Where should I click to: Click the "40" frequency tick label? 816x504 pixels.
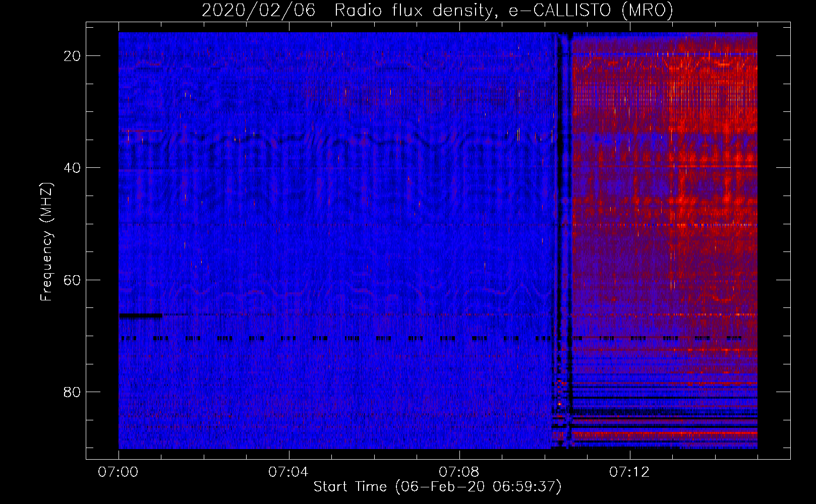(72, 168)
